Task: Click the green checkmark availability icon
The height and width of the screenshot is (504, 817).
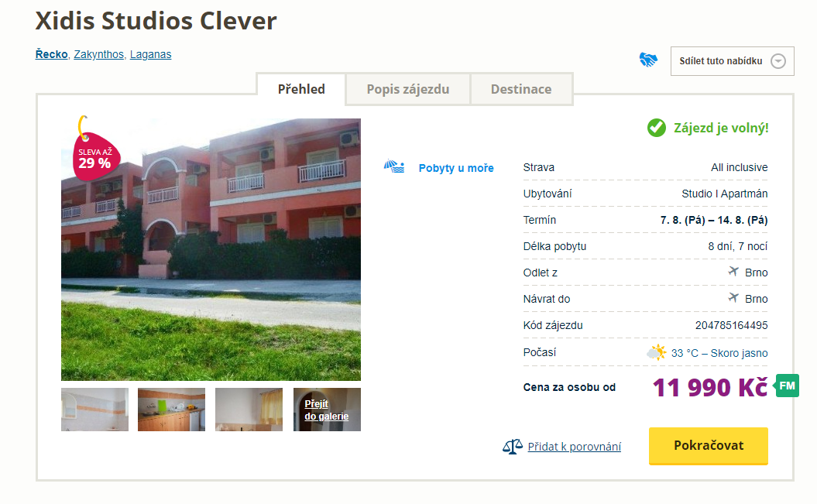Action: click(657, 128)
